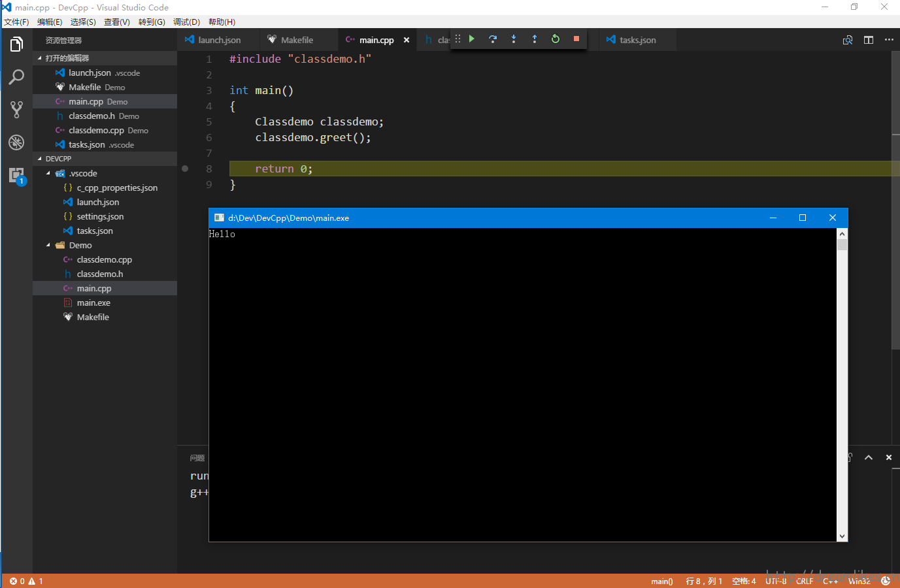Maximize the bottom panel with chevron

tap(869, 457)
